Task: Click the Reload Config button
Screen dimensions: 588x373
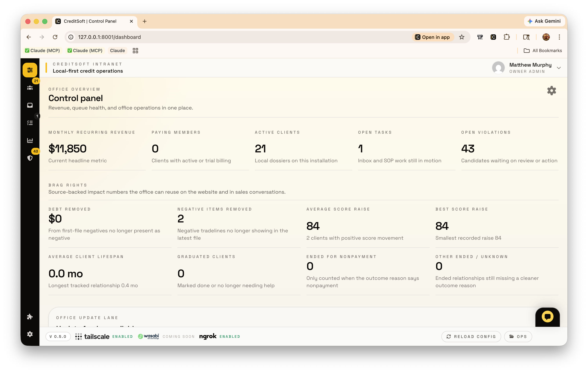Action: pyautogui.click(x=471, y=336)
